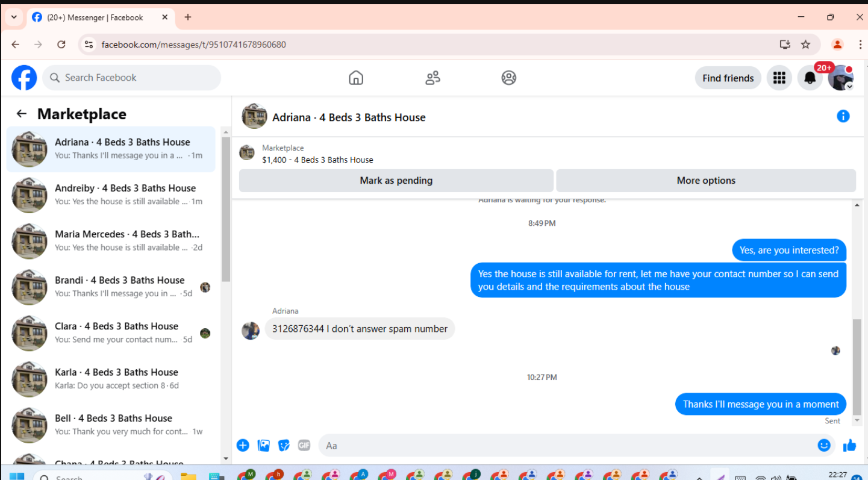
Task: Click the browser back arrow
Action: tap(16, 45)
